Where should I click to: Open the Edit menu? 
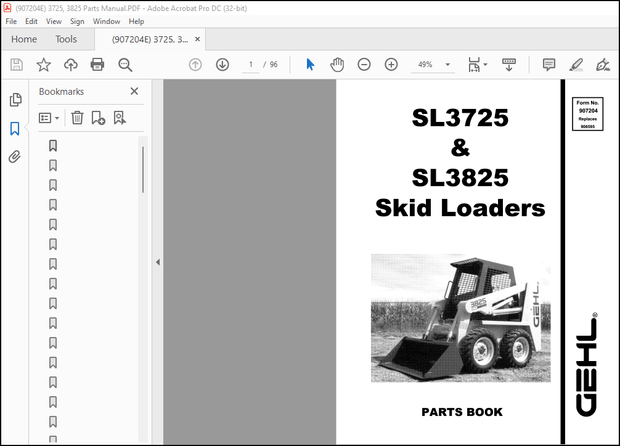coord(31,21)
